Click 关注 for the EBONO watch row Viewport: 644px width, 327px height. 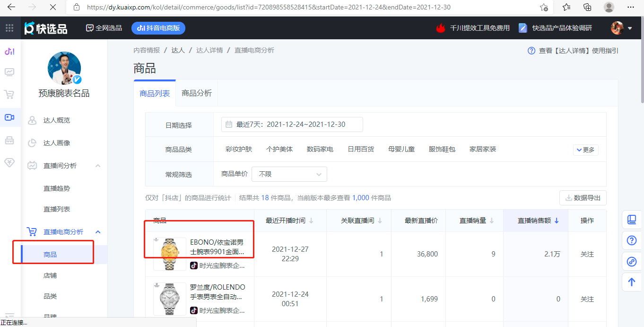point(587,254)
